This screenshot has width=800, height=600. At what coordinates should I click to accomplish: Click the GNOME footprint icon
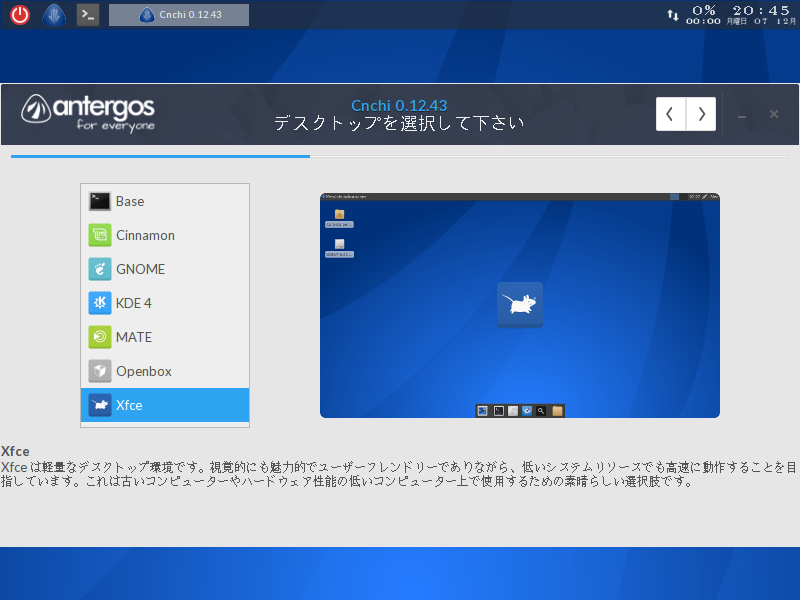click(x=99, y=269)
